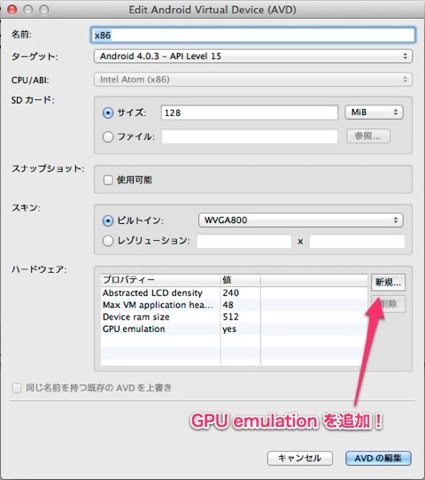Click the resolution height input field
The image size is (425, 480).
click(357, 241)
